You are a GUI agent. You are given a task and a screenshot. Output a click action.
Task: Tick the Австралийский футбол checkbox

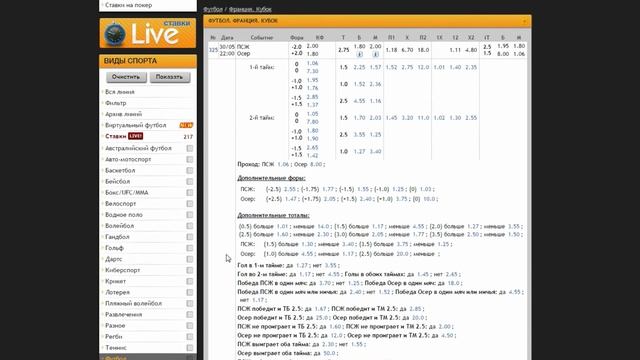point(190,149)
